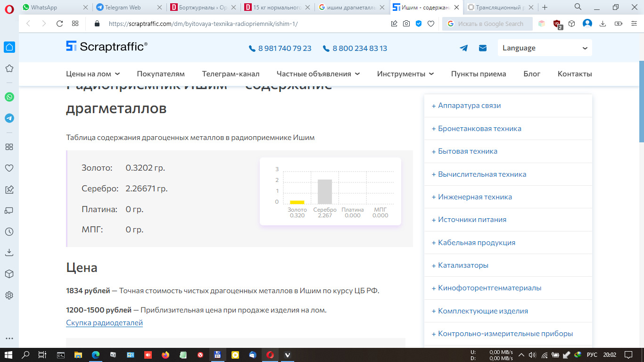Screen dimensions: 644x362
Task: Switch to Бортжурналы tab
Action: click(x=203, y=7)
